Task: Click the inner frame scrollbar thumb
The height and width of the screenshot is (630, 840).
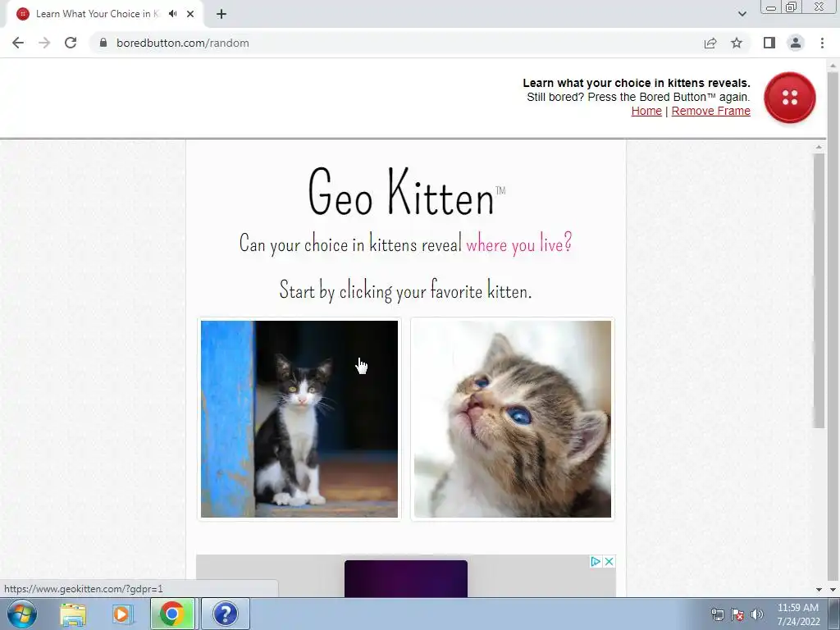Action: [819, 291]
